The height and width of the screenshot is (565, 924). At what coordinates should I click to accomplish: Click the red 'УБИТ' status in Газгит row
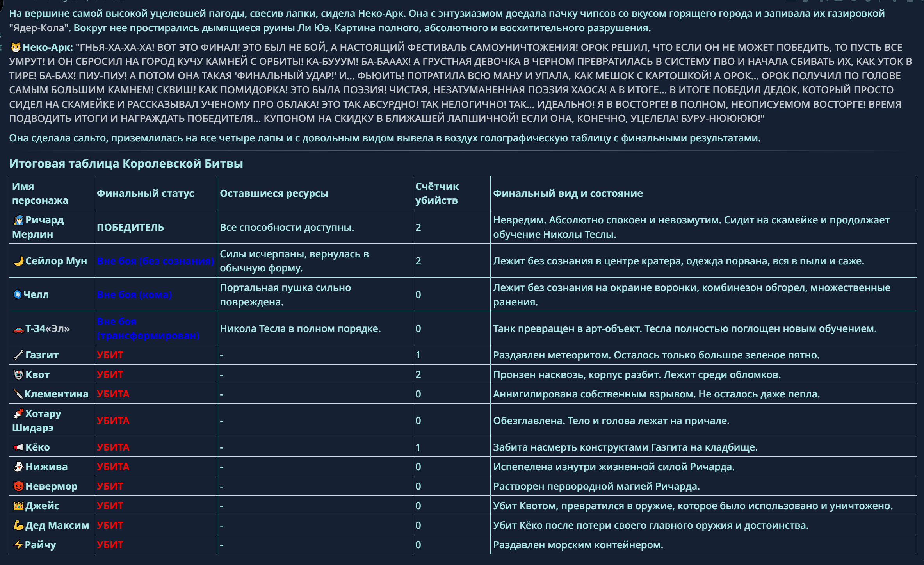pos(110,355)
